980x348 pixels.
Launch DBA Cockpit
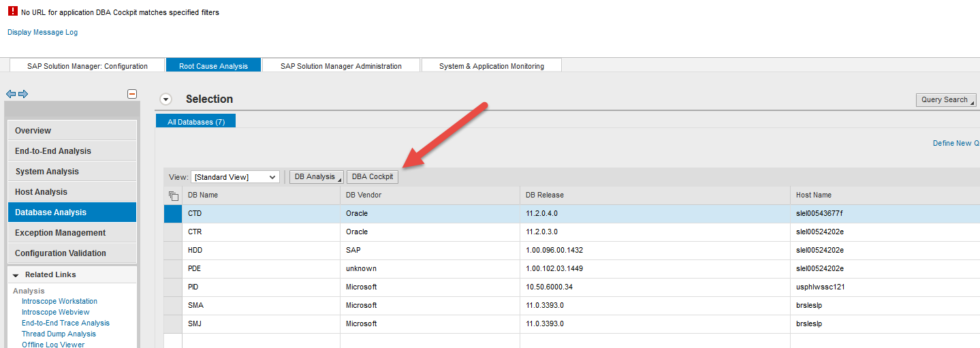[x=373, y=177]
